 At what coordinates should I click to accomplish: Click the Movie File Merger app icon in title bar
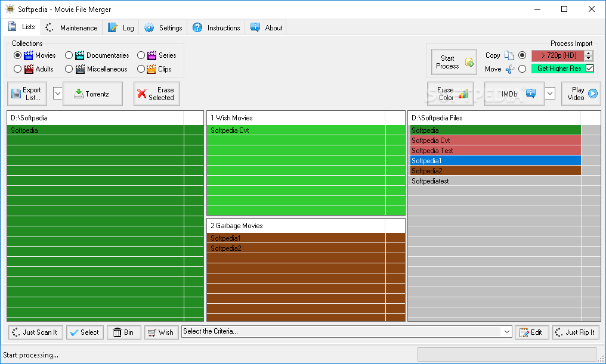point(10,9)
